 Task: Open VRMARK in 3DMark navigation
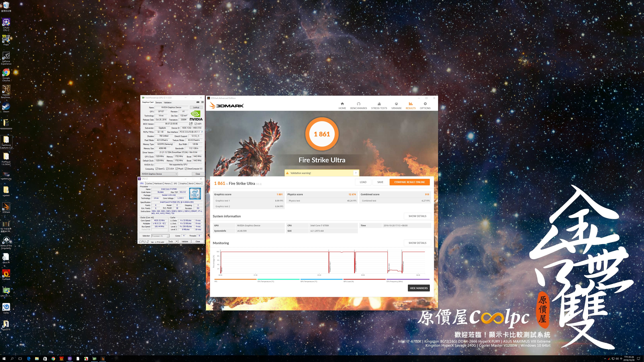click(396, 106)
